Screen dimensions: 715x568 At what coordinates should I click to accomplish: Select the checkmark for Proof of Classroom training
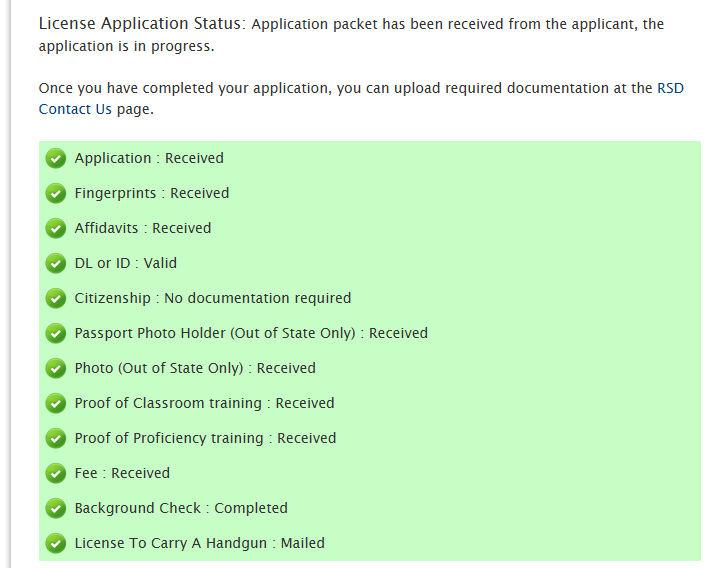point(56,403)
